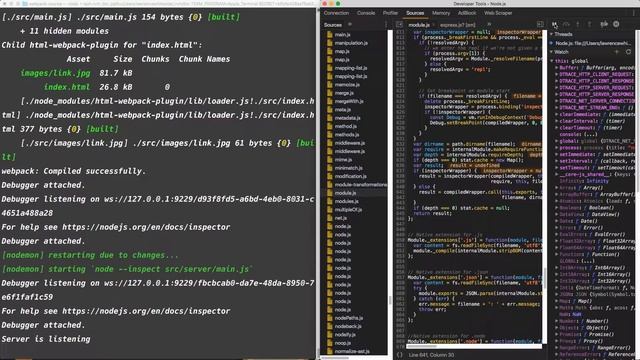Viewport: 640px width, 360px height.
Task: Click noop.js folder icon
Action: click(x=330, y=343)
